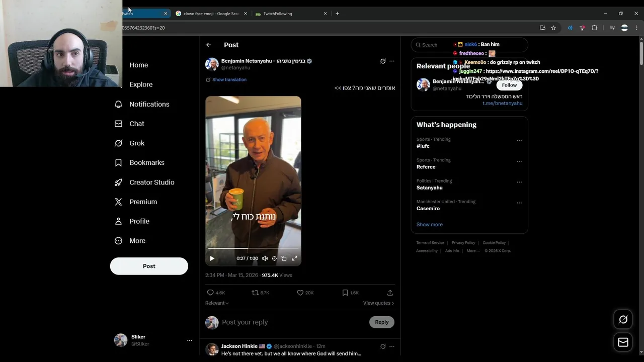The width and height of the screenshot is (644, 362).
Task: Switch to clown face emoji Google tab
Action: (x=210, y=14)
